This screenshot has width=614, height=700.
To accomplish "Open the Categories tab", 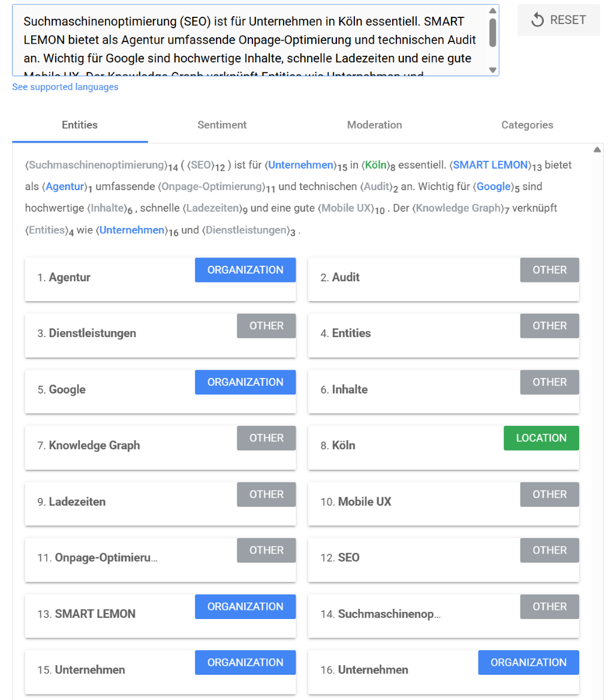I will click(x=527, y=125).
